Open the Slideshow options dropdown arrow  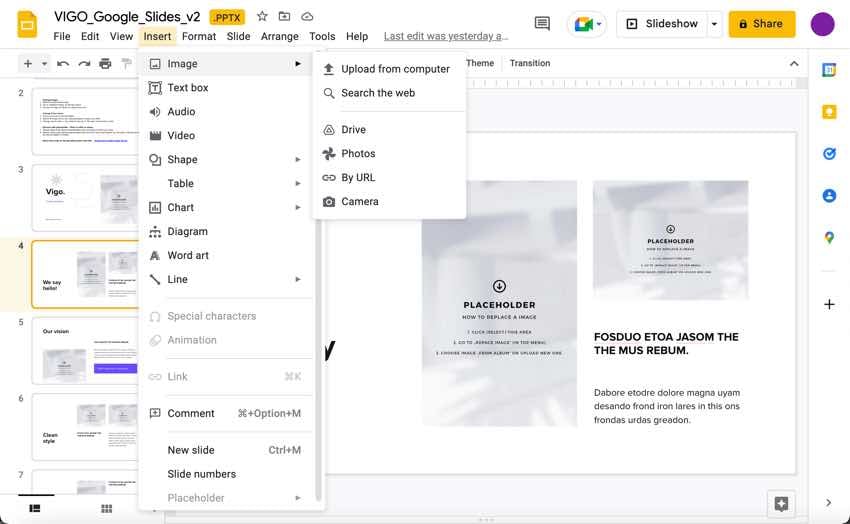[x=714, y=24]
